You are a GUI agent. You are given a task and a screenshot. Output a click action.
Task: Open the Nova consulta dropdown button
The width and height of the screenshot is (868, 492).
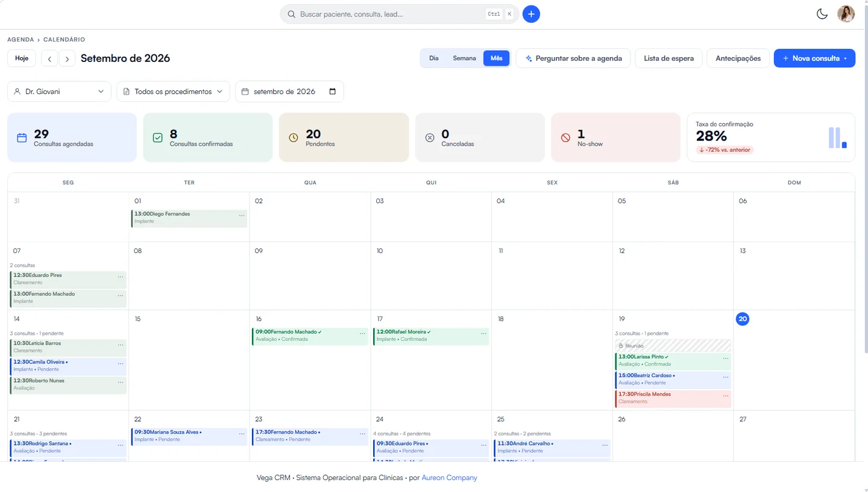[814, 58]
